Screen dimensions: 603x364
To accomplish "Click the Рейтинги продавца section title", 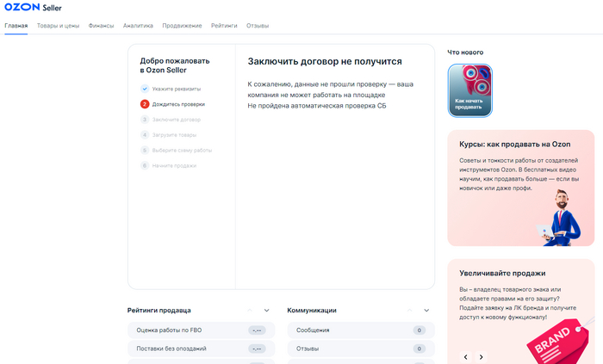I will [x=159, y=311].
